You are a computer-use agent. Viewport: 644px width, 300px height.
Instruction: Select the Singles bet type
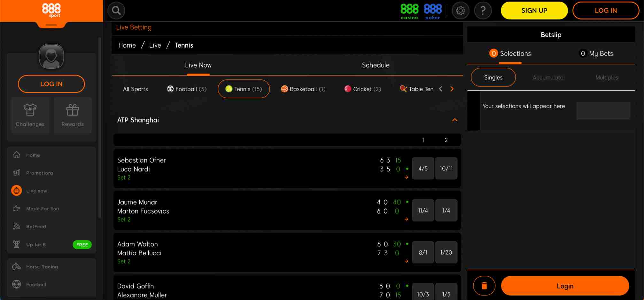(x=493, y=77)
